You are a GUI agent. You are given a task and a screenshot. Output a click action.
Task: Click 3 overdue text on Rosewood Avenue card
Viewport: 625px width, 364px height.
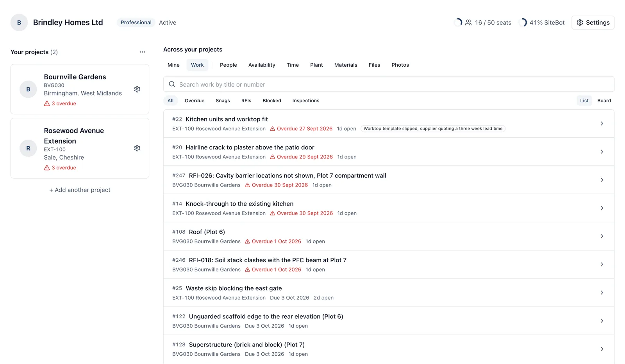click(x=64, y=168)
